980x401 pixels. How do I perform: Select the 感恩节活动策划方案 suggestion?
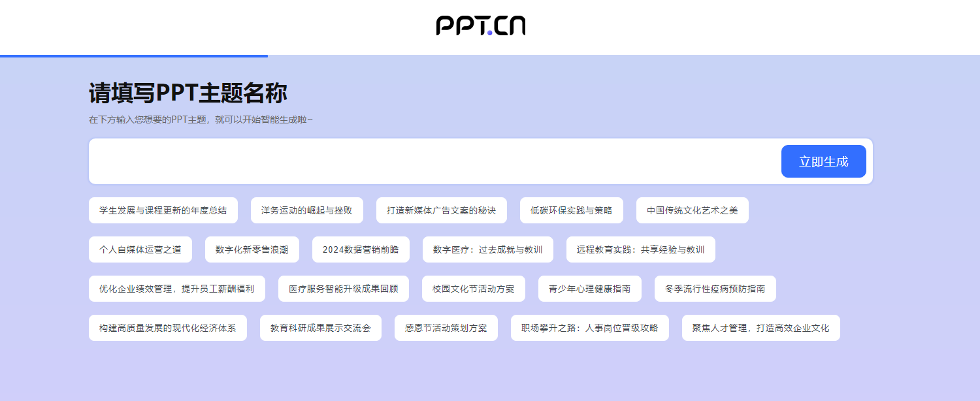[x=446, y=328]
